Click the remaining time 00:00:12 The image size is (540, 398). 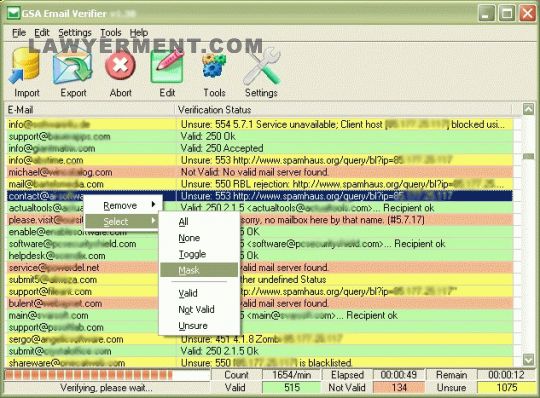506,375
